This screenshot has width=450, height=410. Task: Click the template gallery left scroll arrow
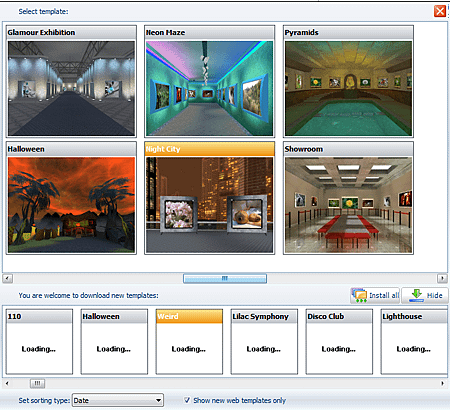pyautogui.click(x=8, y=278)
